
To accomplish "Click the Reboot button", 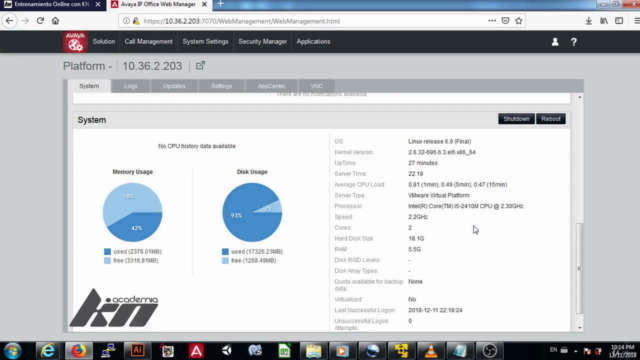I will (x=551, y=119).
